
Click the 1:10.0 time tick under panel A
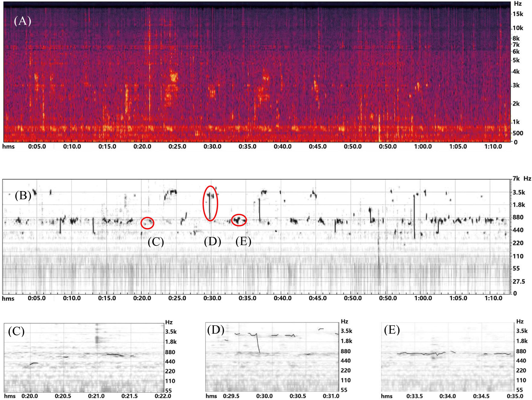click(x=493, y=147)
